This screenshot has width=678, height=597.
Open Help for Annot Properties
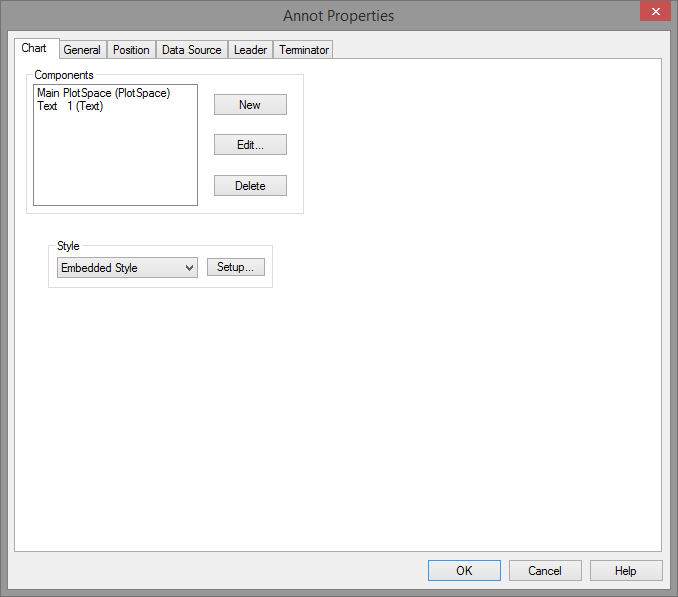tap(626, 571)
